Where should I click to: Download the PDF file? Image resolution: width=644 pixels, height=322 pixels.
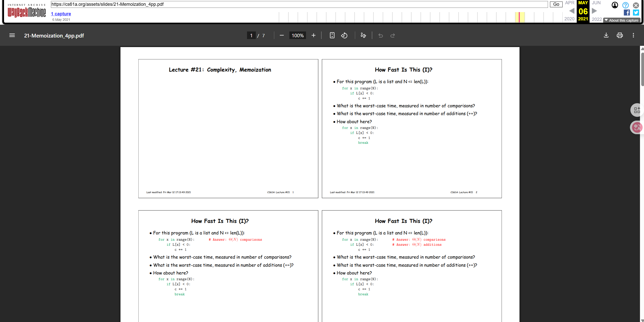606,35
